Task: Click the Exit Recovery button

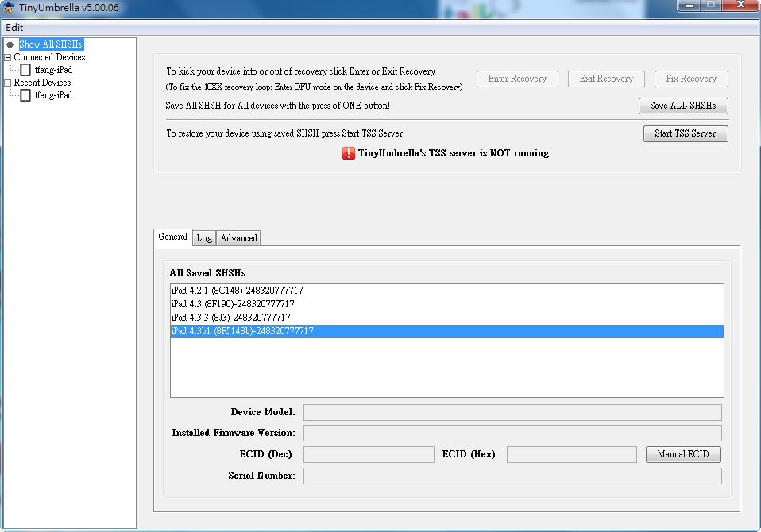Action: [606, 79]
